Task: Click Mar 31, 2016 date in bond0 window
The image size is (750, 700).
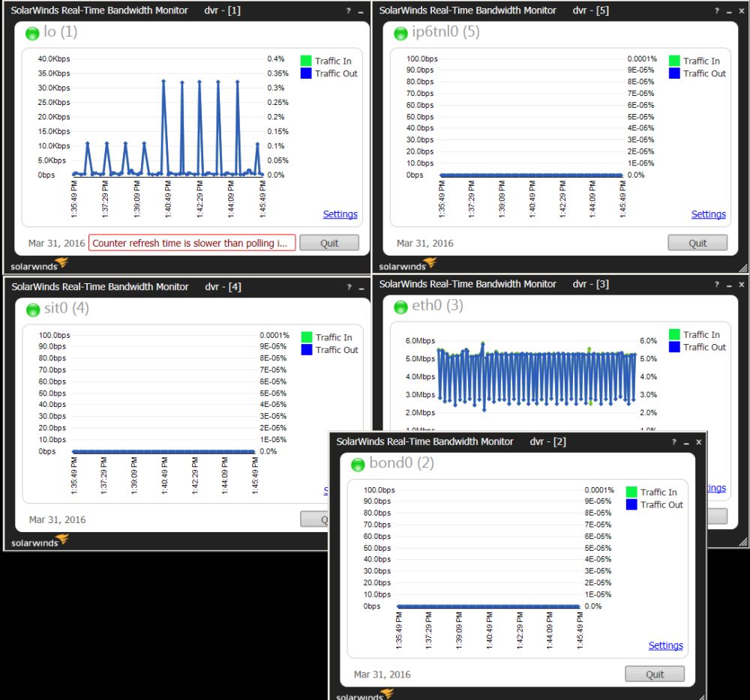Action: coord(382,675)
